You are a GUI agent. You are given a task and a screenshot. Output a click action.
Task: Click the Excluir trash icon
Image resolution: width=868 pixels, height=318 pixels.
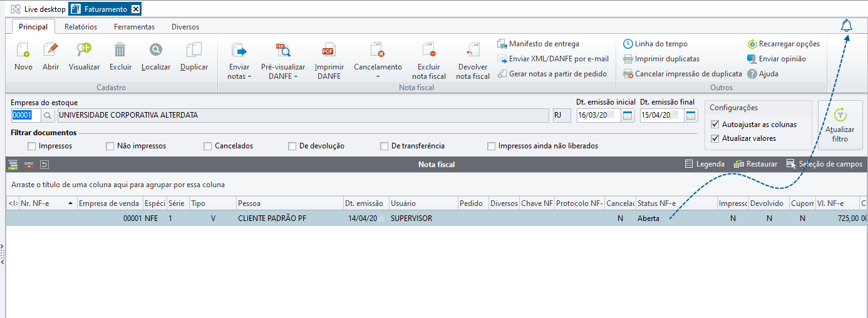tap(120, 50)
